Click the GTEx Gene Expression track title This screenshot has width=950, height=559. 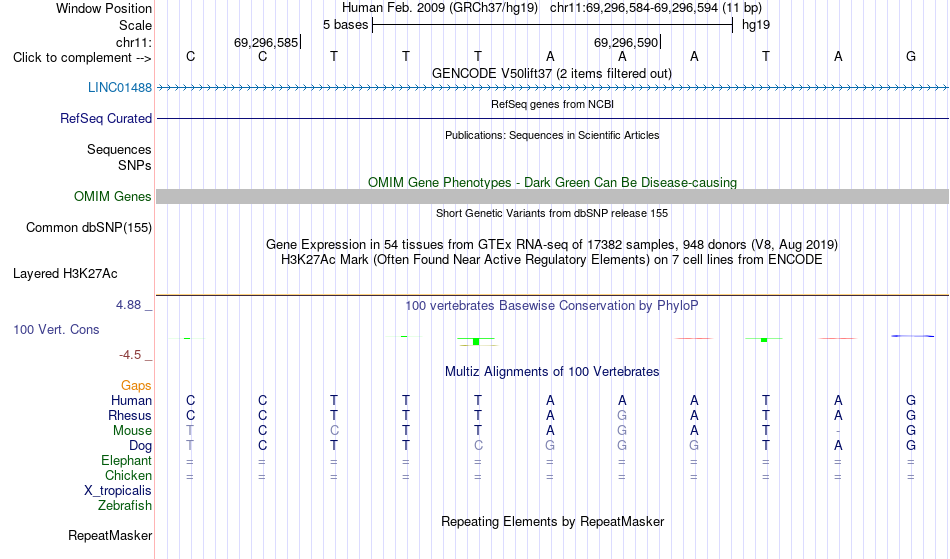(x=552, y=245)
